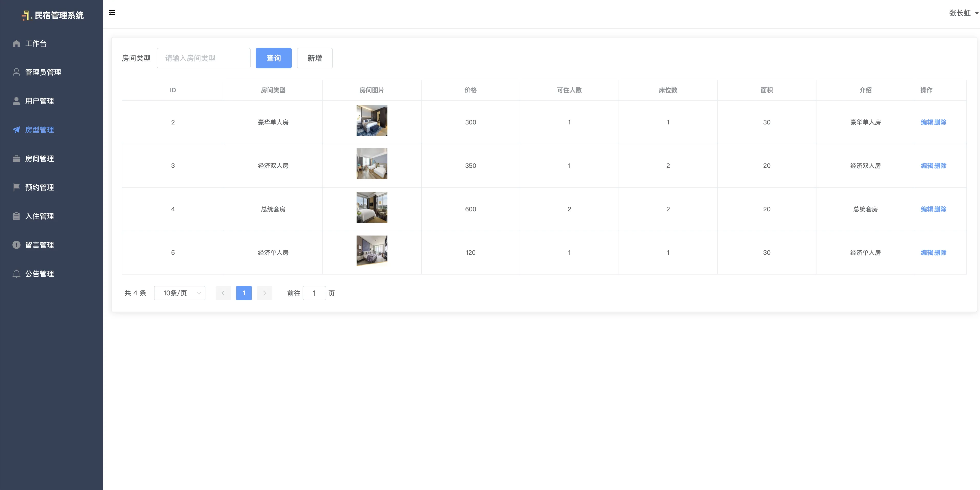The height and width of the screenshot is (490, 980).
Task: Click the page jump number input field
Action: [x=314, y=293]
